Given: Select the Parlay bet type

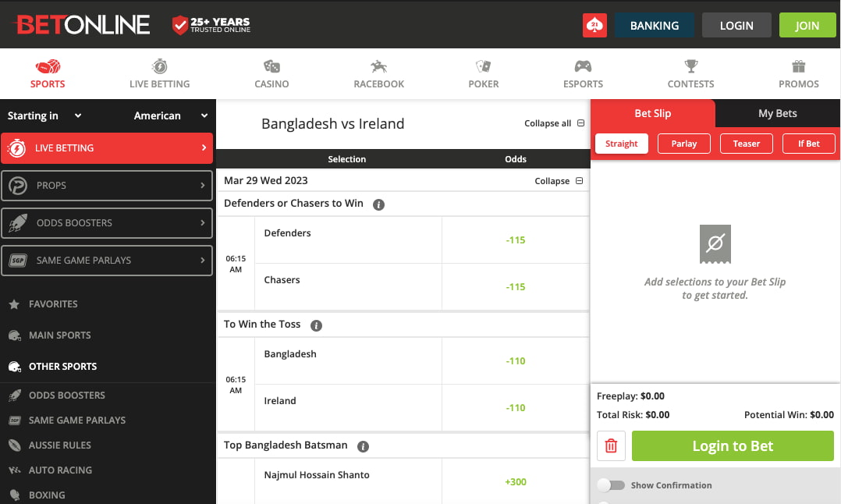Looking at the screenshot, I should 684,144.
